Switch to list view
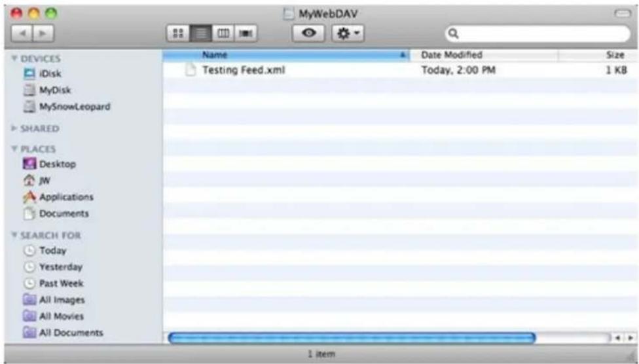Screen dimensions: 639x364 pyautogui.click(x=200, y=33)
